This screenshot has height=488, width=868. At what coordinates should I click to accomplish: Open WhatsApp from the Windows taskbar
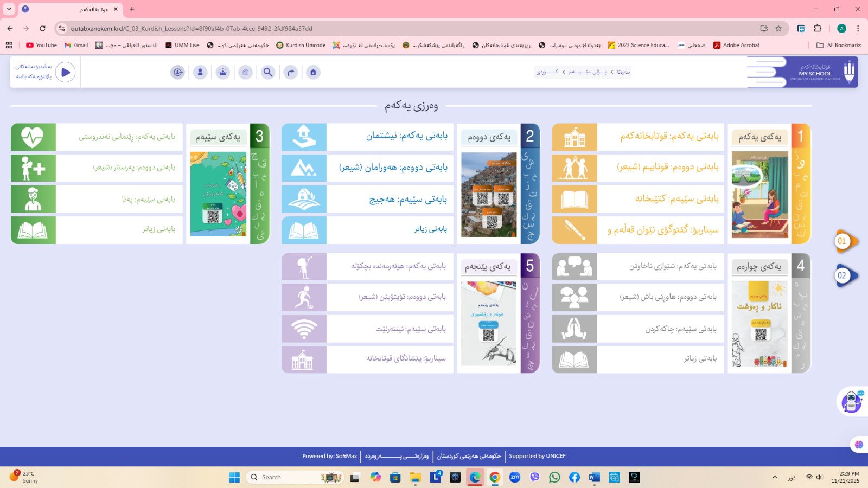click(x=554, y=477)
